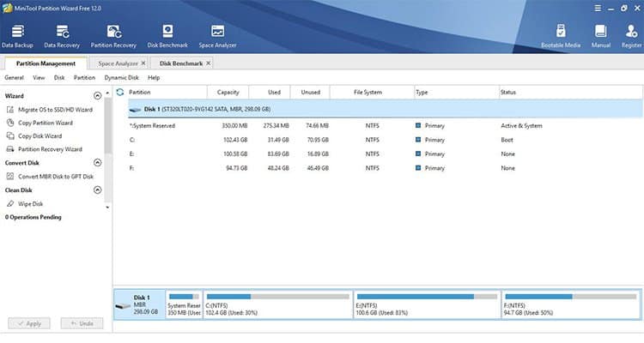
Task: Click the Apply button
Action: click(x=29, y=323)
